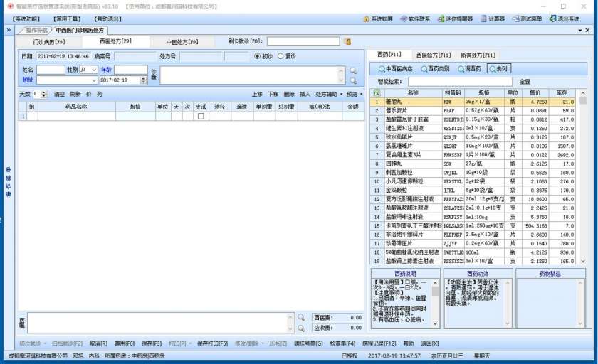
Task: Select the 复诊 radio button
Action: tap(280, 56)
